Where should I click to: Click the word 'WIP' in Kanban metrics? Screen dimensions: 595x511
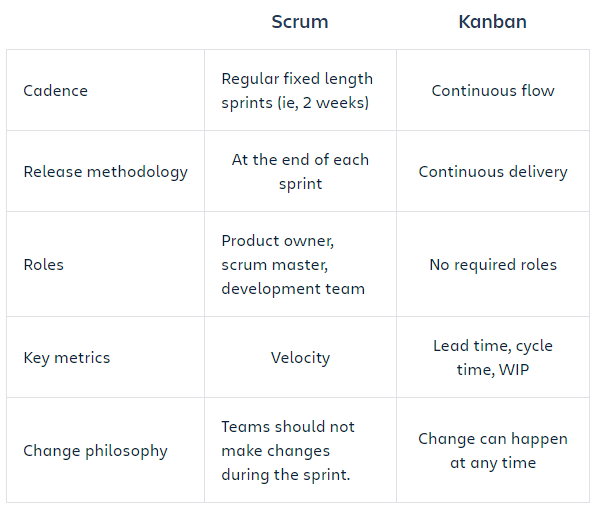click(x=514, y=370)
